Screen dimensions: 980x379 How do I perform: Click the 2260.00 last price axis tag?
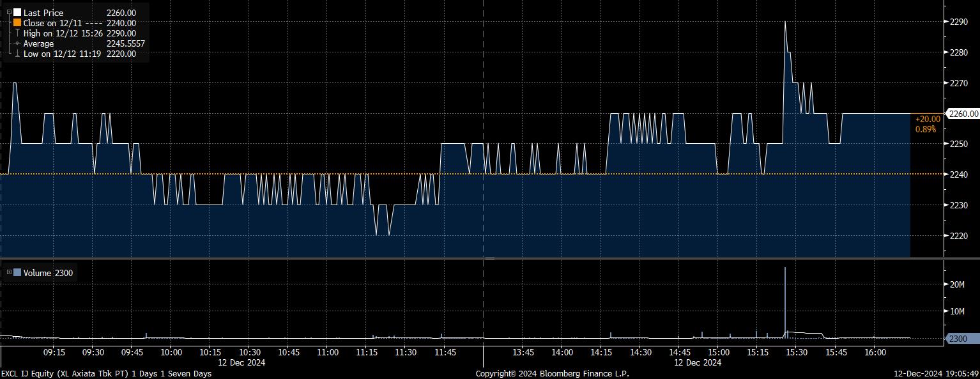point(963,114)
